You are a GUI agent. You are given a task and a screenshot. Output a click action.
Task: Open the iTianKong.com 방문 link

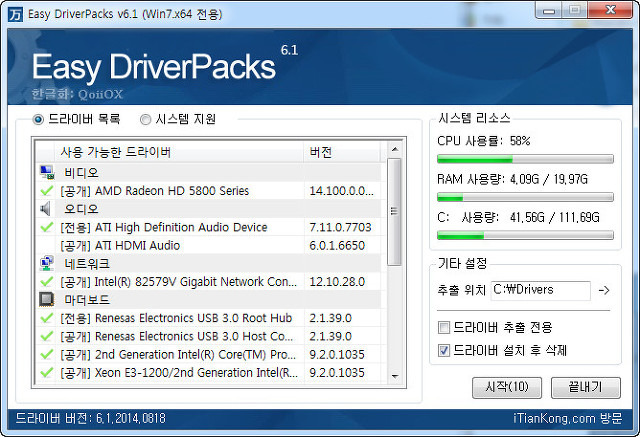coord(568,419)
